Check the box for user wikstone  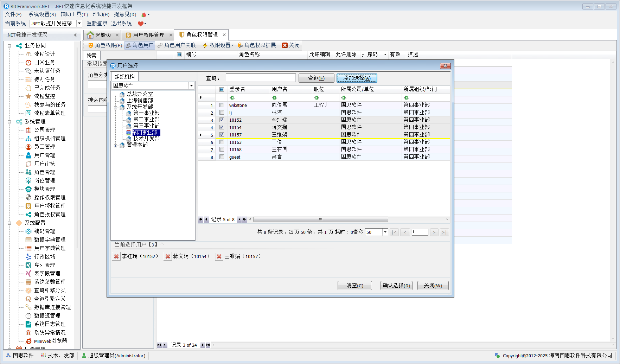(x=222, y=105)
